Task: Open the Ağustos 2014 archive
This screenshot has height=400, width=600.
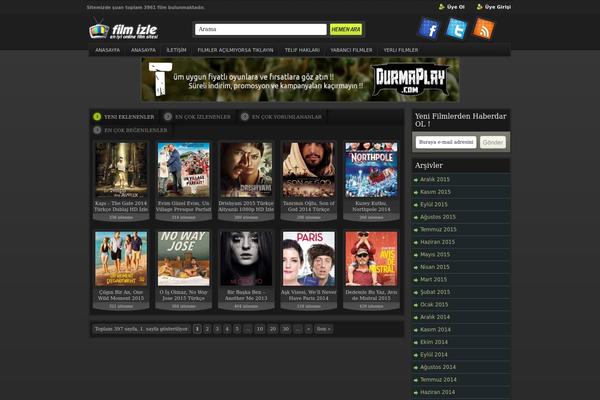Action: coord(438,367)
